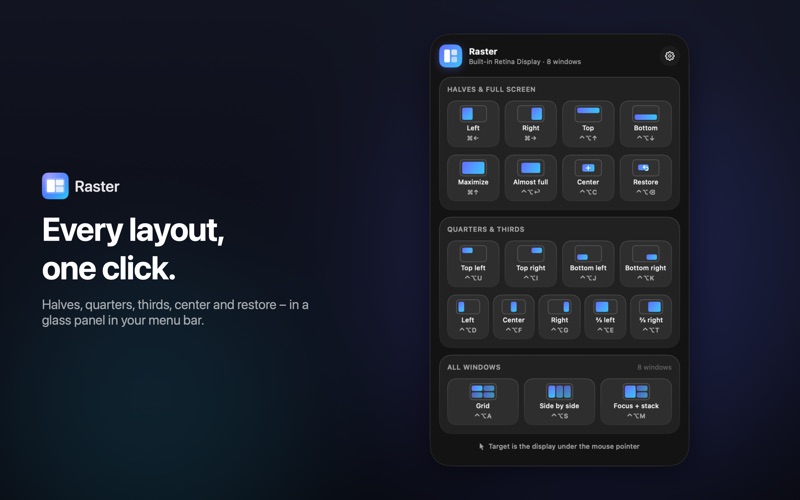Snap window to Right half
Screen dimensions: 800x500
(x=531, y=124)
